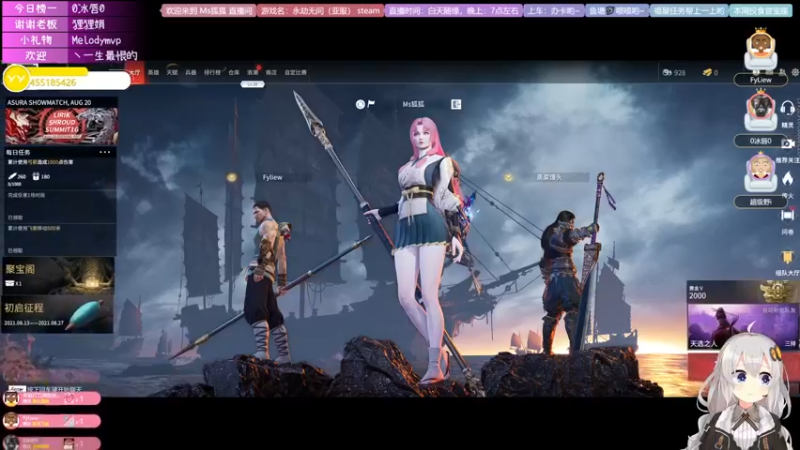
Task: Click the clock icon beside the flag
Action: pos(360,104)
